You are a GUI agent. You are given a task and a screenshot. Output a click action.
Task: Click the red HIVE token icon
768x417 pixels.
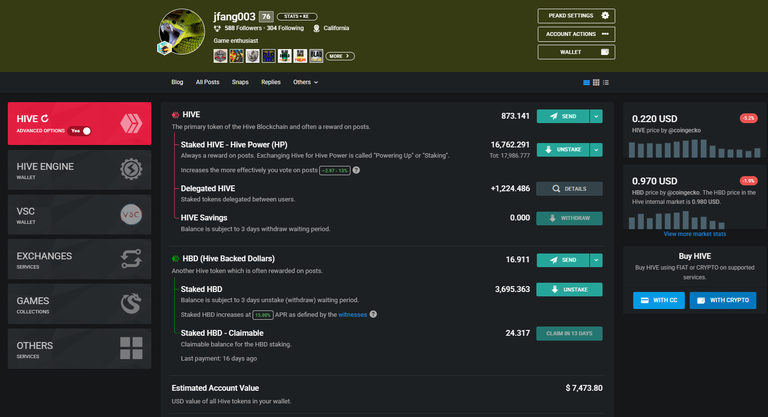(175, 115)
